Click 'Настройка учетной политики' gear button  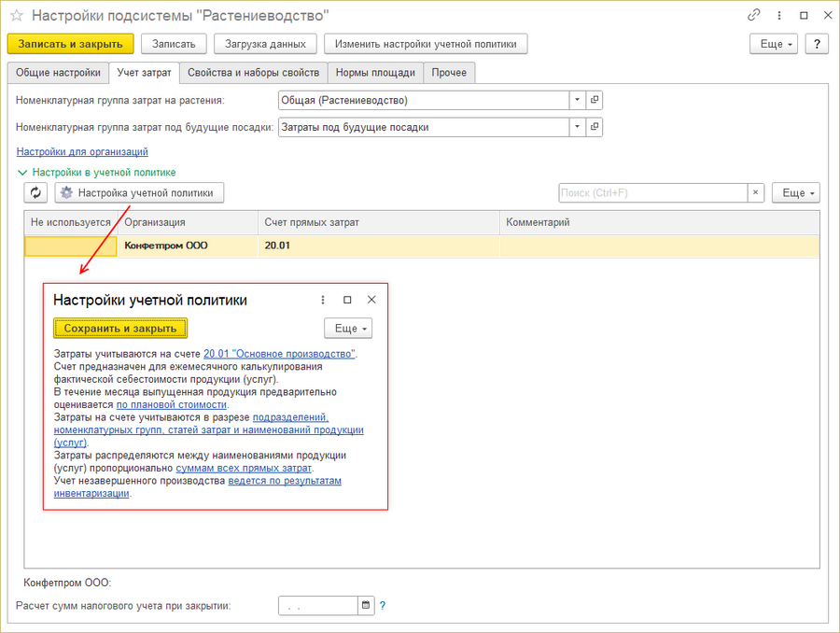click(x=139, y=192)
